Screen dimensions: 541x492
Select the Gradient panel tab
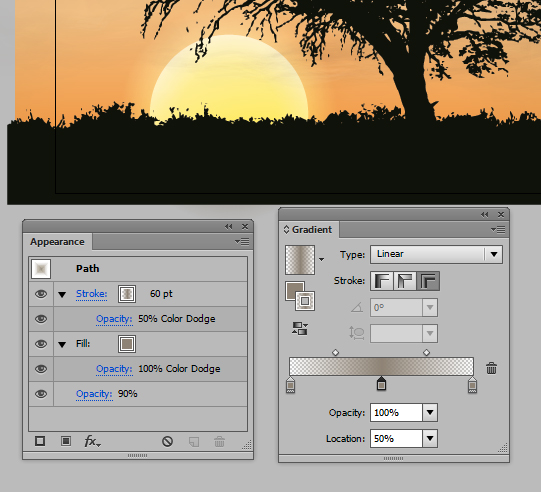(308, 230)
